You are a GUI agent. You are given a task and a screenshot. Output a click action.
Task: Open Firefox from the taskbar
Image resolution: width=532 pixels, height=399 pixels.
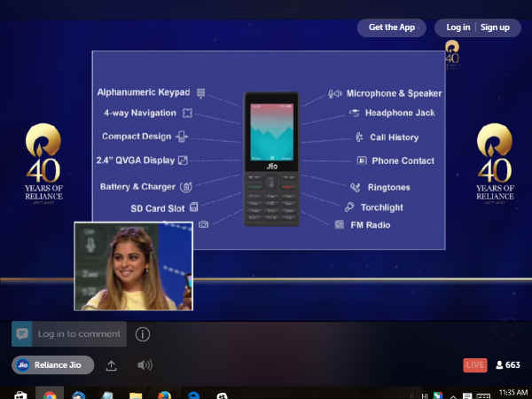tap(165, 395)
